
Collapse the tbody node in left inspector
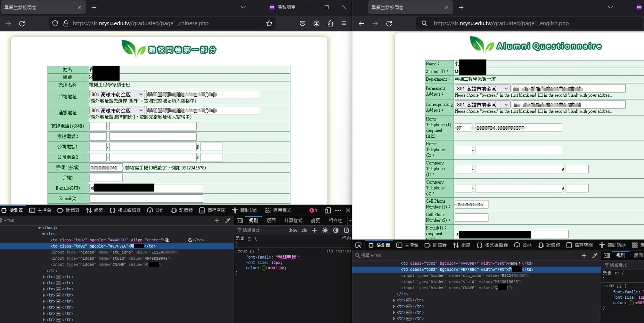pyautogui.click(x=39, y=228)
